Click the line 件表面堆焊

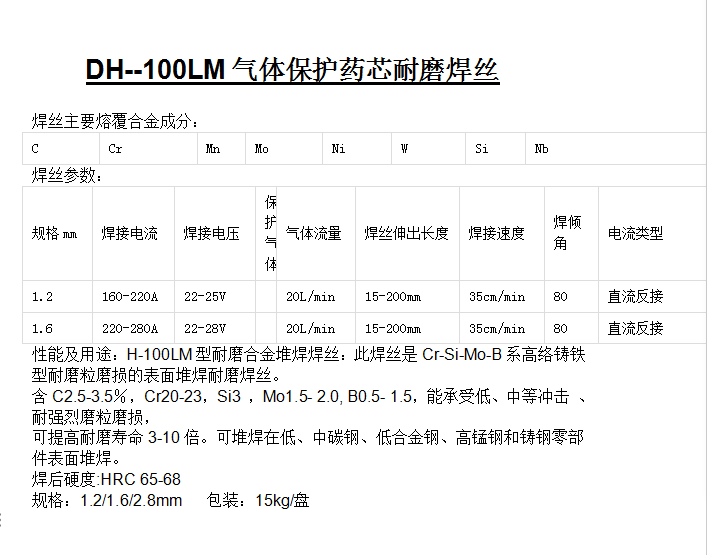pyautogui.click(x=76, y=459)
